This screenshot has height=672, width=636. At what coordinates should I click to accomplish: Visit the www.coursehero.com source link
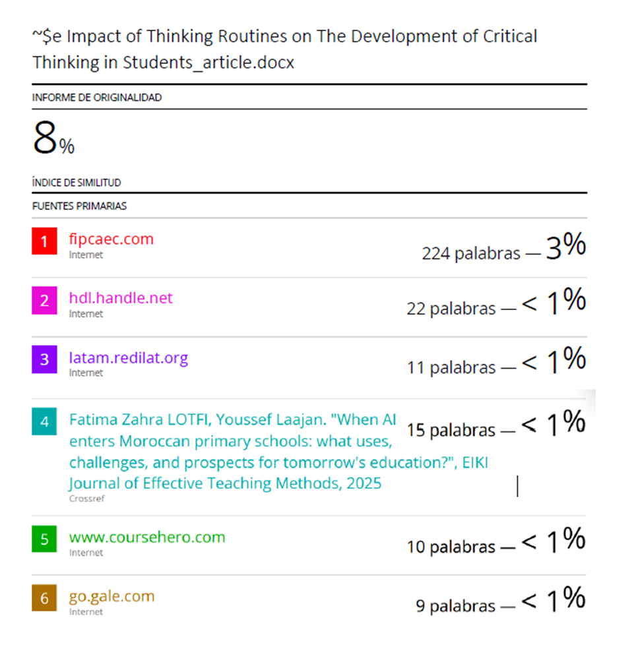(146, 537)
